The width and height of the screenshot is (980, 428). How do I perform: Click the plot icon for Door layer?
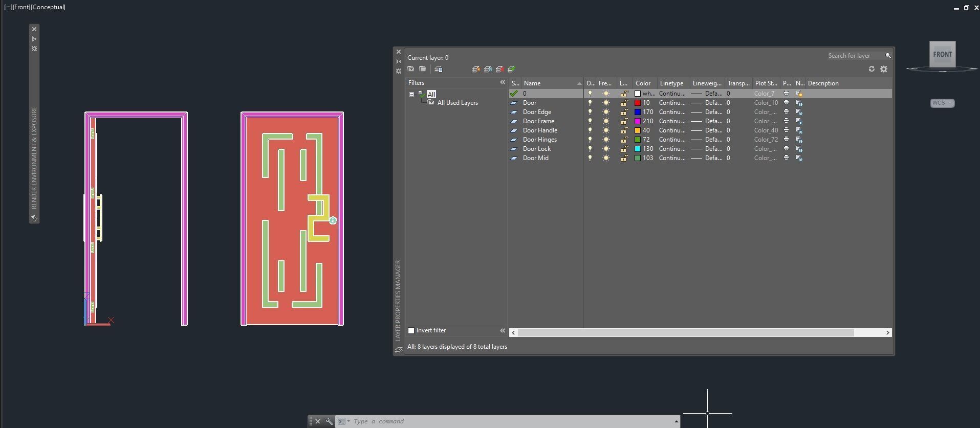[x=787, y=103]
